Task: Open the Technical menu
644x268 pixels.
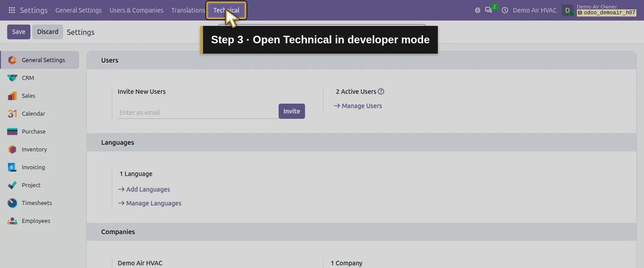Action: [226, 10]
